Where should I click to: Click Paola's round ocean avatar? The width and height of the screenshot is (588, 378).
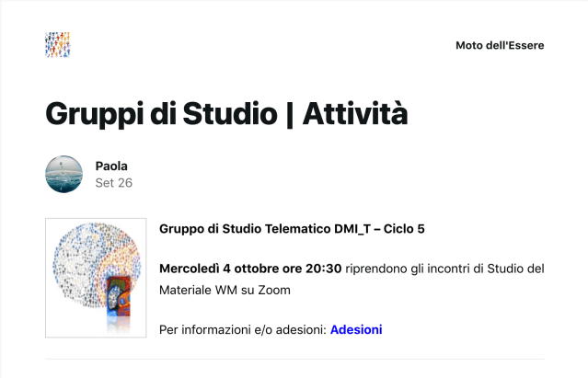[63, 174]
